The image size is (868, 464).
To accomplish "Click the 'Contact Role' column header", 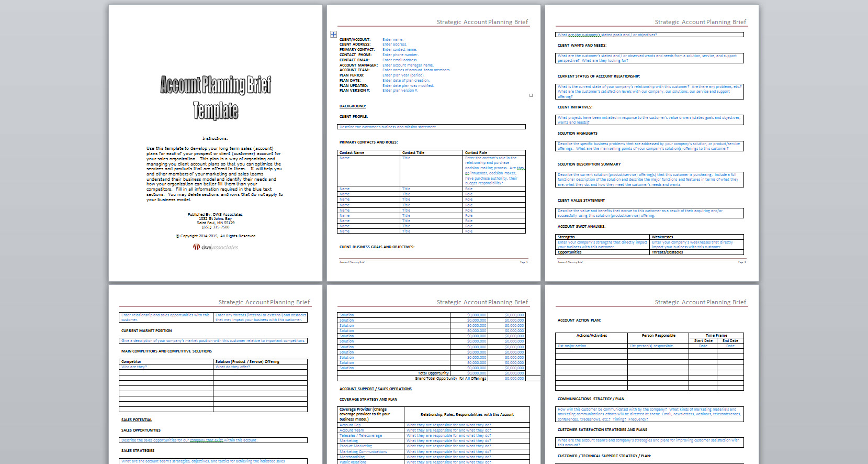I will pyautogui.click(x=476, y=153).
